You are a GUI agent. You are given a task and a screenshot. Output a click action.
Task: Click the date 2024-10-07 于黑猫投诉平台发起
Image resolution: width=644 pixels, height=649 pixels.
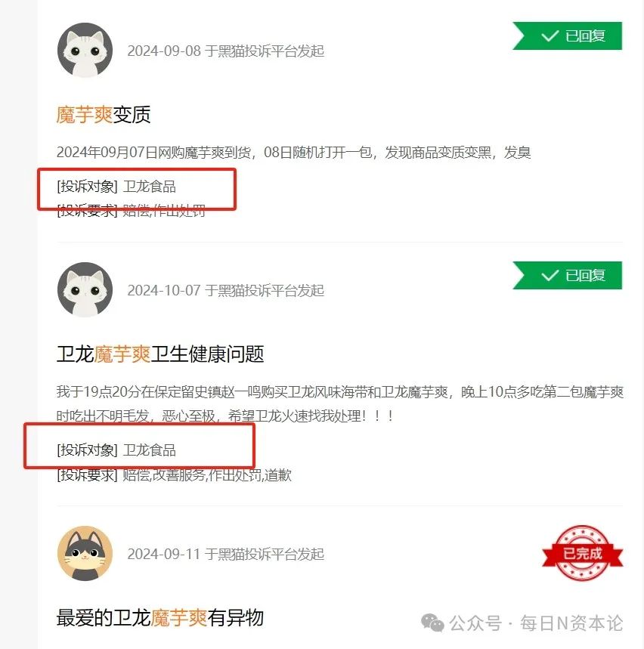click(226, 291)
